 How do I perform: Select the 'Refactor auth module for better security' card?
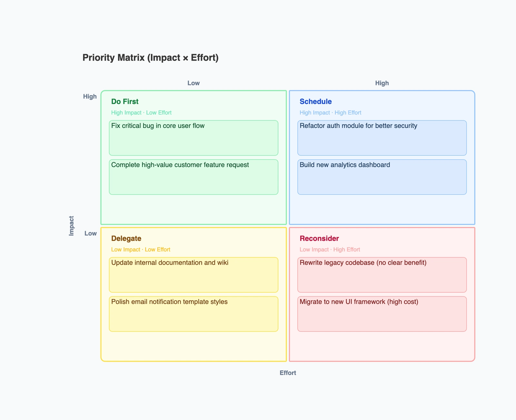coord(382,138)
